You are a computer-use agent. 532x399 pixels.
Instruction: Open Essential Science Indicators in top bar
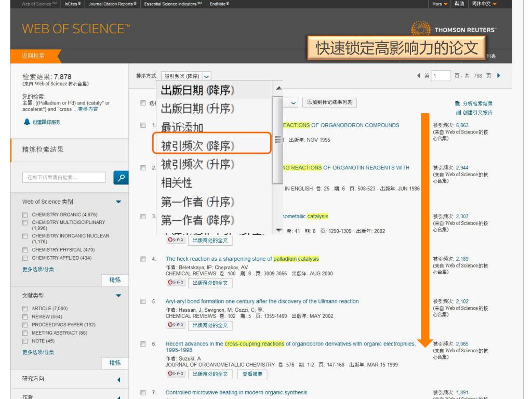[x=173, y=4]
